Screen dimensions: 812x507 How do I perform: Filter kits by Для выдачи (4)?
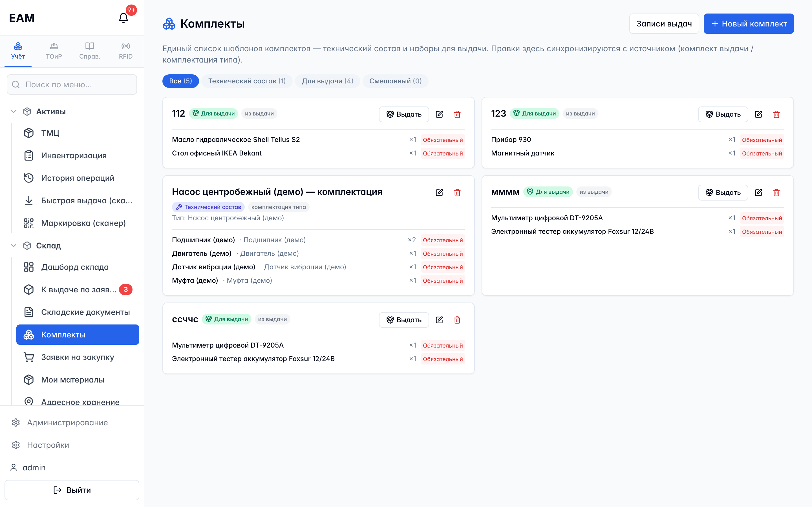point(328,81)
